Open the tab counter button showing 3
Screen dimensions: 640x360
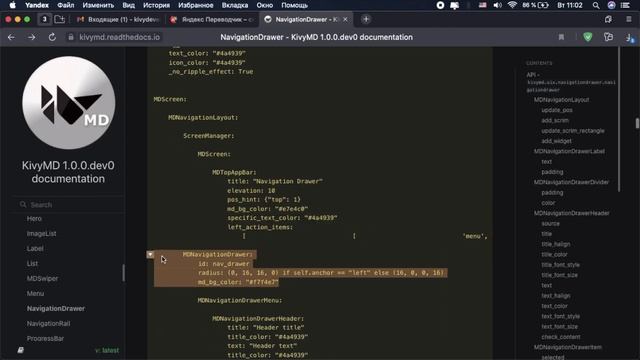click(44, 19)
